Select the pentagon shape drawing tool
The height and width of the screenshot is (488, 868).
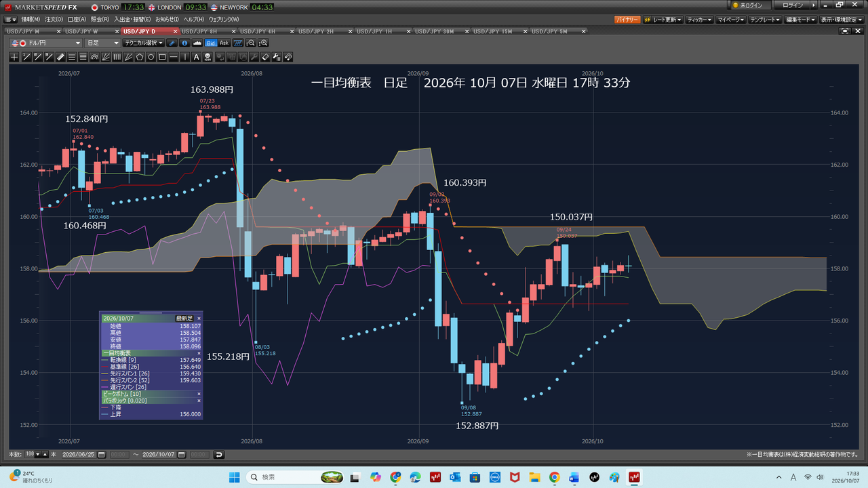point(140,57)
